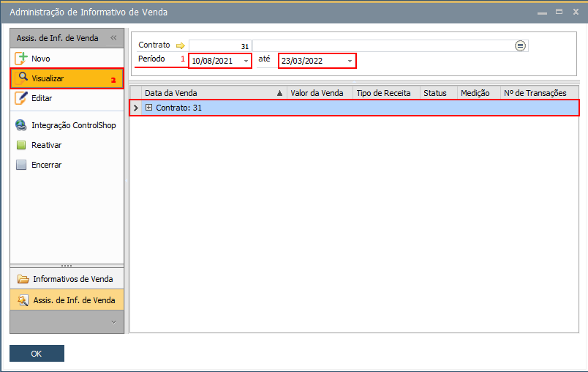Choose Encerrar from the assistant menu
Screen dimensions: 588x372
pos(47,165)
